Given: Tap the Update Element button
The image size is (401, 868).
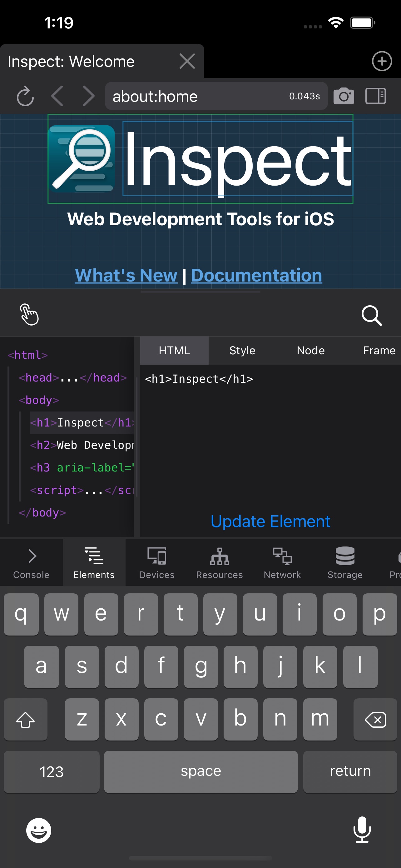Looking at the screenshot, I should 270,521.
